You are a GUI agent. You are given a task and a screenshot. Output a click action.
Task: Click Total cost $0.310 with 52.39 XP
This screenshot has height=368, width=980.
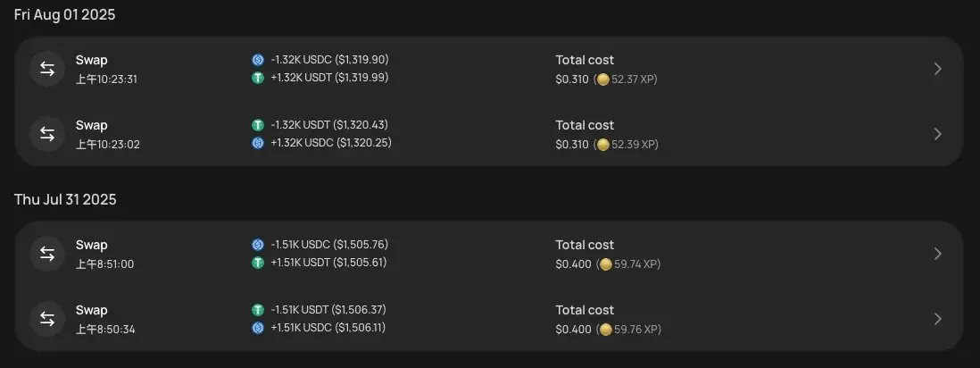coord(607,135)
